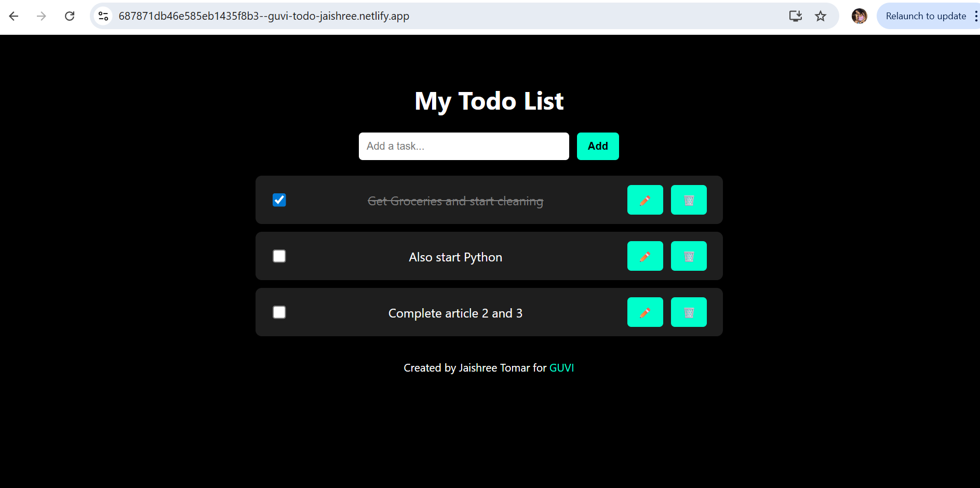Edit the 'Complete article 2 and 3' task

point(645,312)
